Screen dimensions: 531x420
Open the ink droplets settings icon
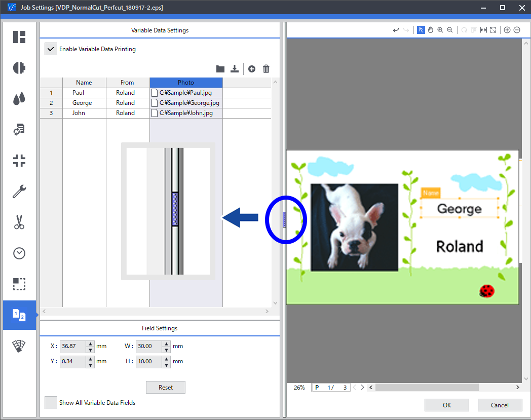(19, 99)
